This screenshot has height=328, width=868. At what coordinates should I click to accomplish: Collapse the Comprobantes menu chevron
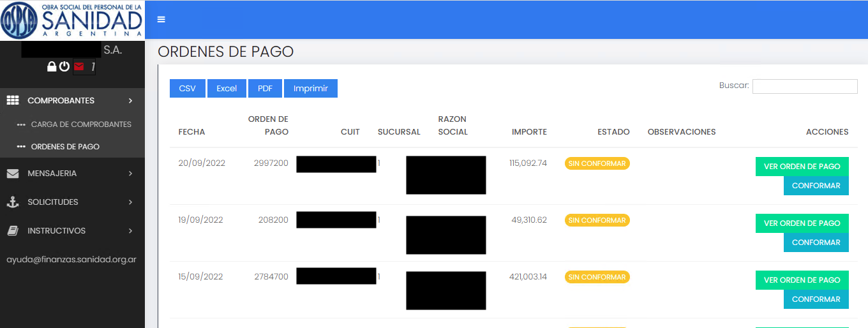click(130, 101)
